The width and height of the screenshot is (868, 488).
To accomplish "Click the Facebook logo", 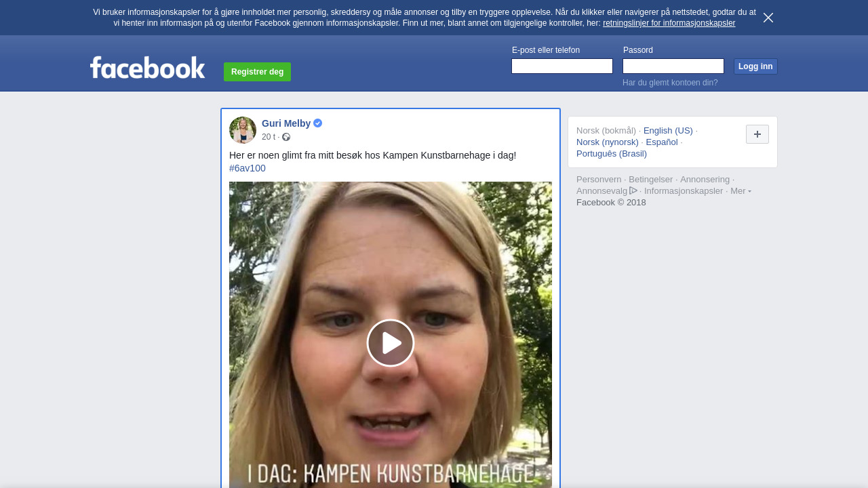I will [148, 67].
